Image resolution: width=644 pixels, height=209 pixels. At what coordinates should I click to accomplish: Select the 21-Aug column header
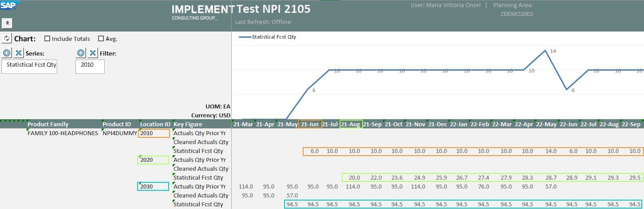coord(351,124)
